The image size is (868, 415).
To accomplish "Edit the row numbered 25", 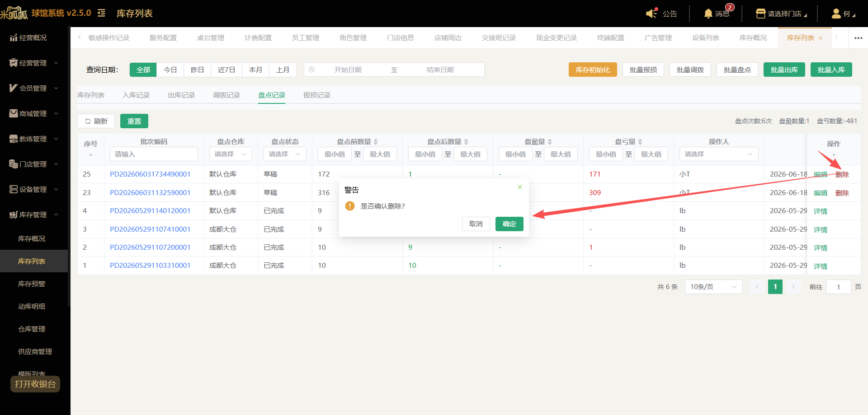I will tap(821, 174).
